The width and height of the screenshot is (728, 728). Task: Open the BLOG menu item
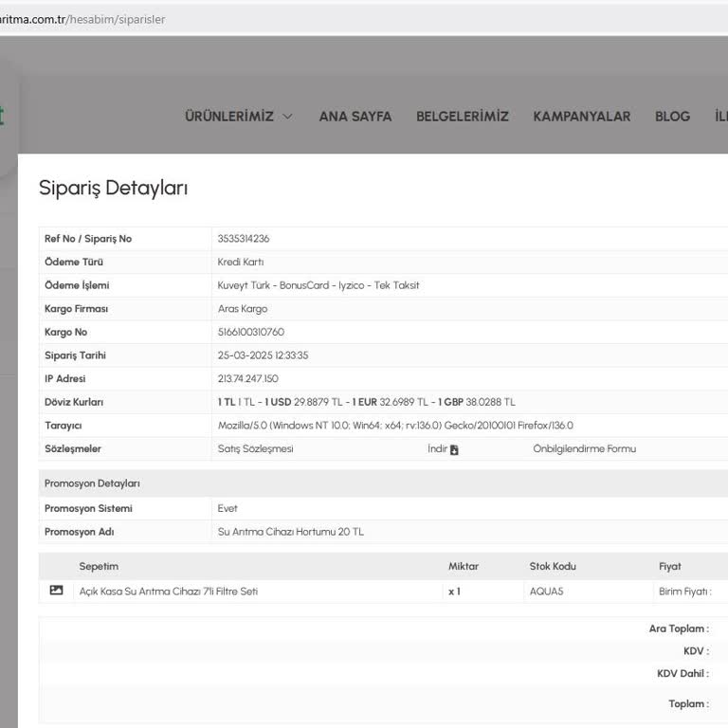[672, 117]
